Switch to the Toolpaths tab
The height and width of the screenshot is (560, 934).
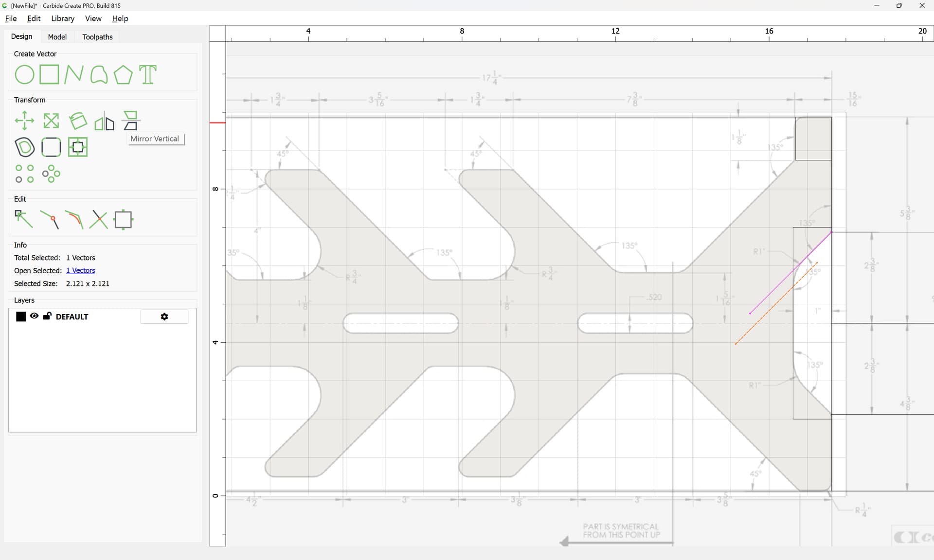(97, 37)
